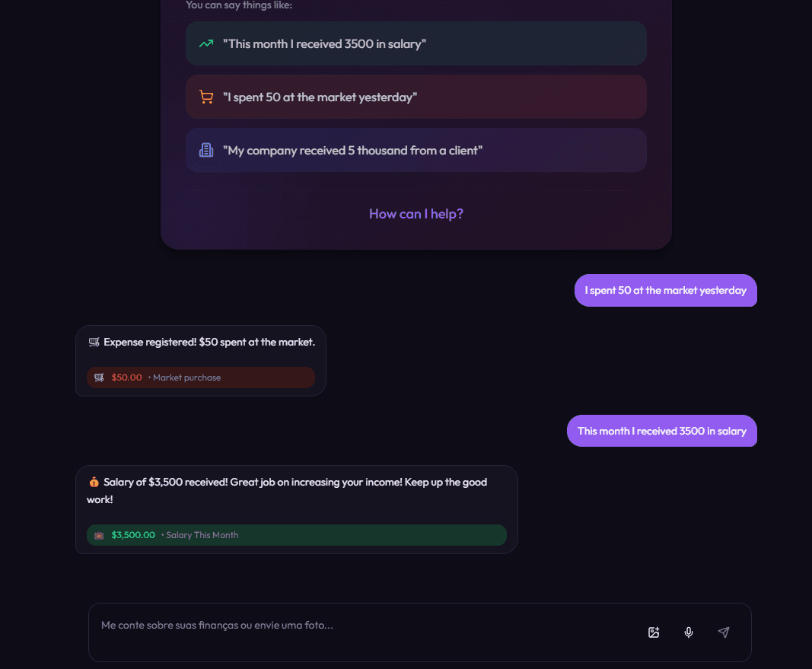
Task: Click the image upload icon in message box
Action: (654, 632)
